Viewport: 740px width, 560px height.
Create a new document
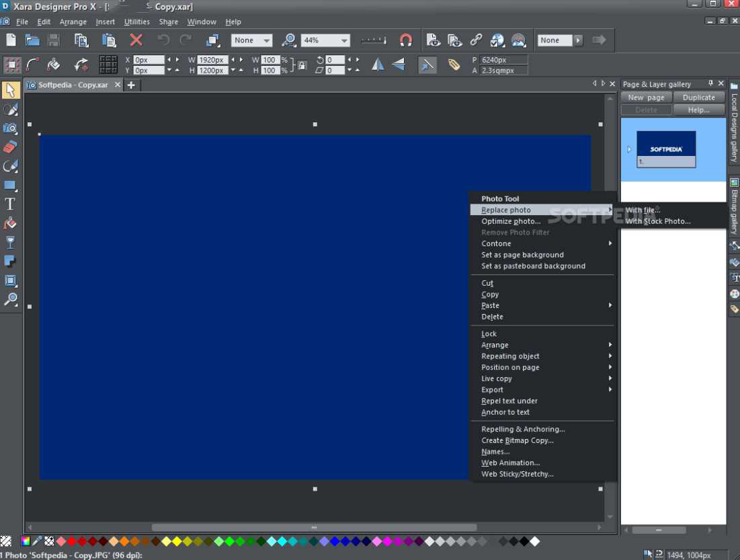pyautogui.click(x=11, y=40)
